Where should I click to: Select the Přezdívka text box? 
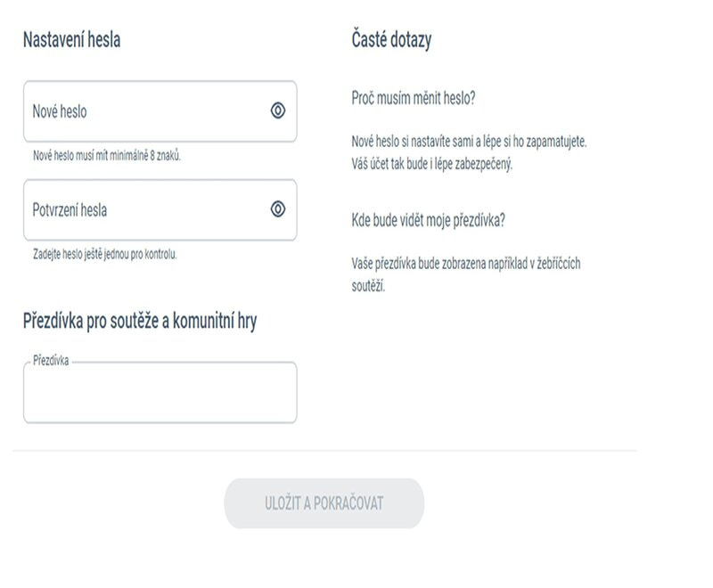click(x=160, y=396)
